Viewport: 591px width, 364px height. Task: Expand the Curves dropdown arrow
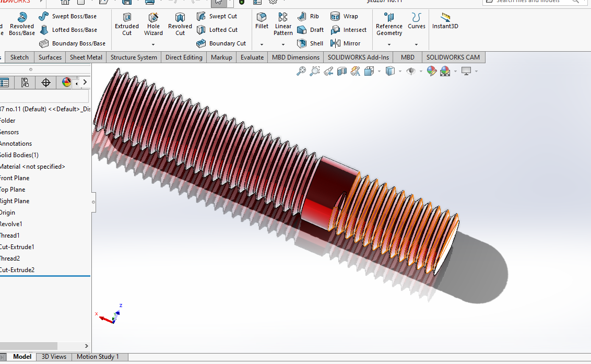[x=416, y=44]
